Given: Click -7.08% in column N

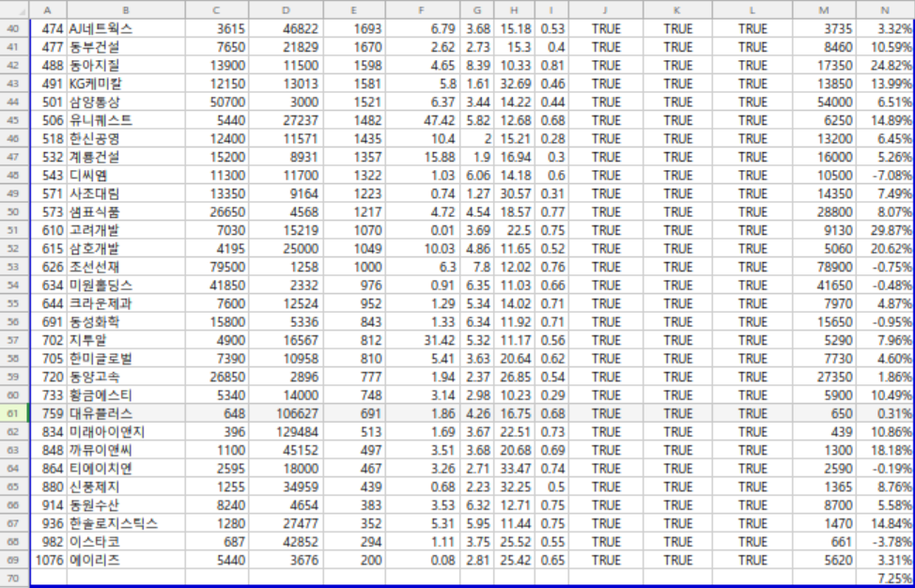Looking at the screenshot, I should [885, 176].
